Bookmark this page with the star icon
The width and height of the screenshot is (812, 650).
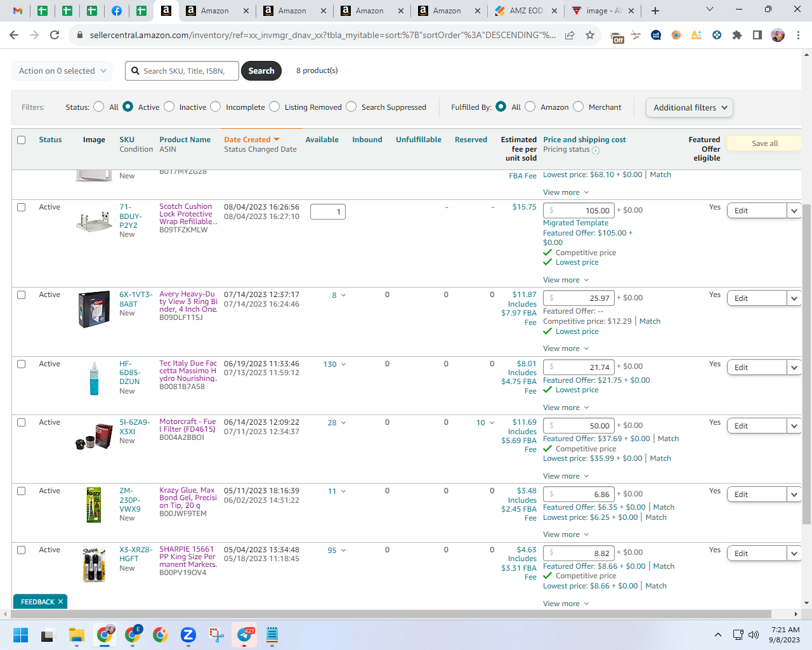pyautogui.click(x=590, y=35)
